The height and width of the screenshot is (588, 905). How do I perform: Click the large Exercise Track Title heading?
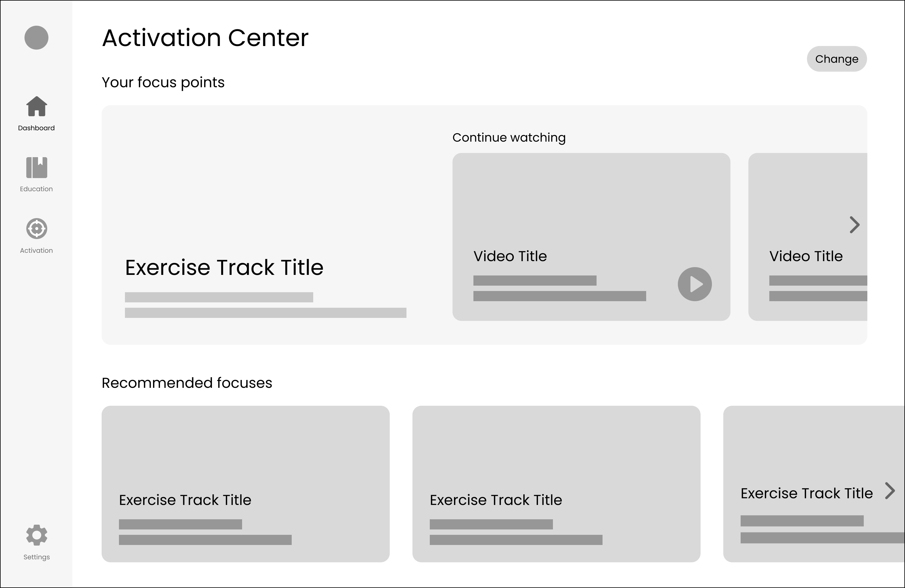pos(224,267)
